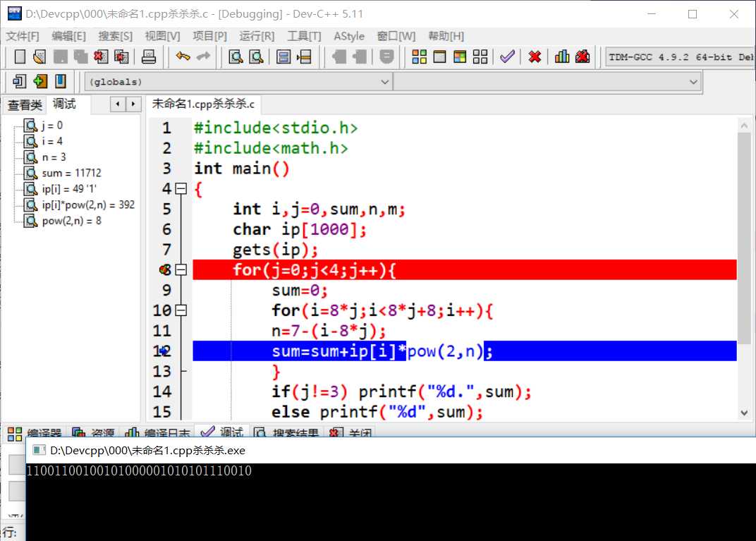Viewport: 756px width, 541px height.
Task: Open the 编辑[E] menu
Action: point(69,36)
